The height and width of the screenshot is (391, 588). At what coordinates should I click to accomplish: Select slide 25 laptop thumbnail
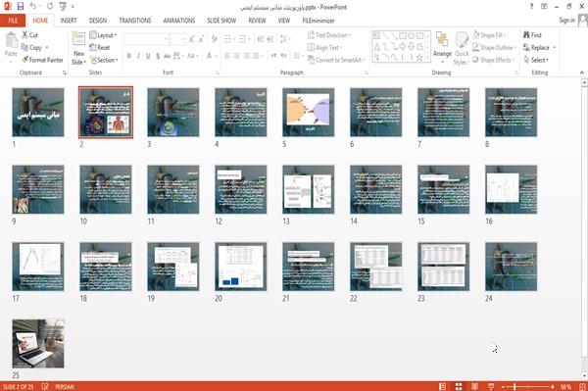tap(38, 343)
